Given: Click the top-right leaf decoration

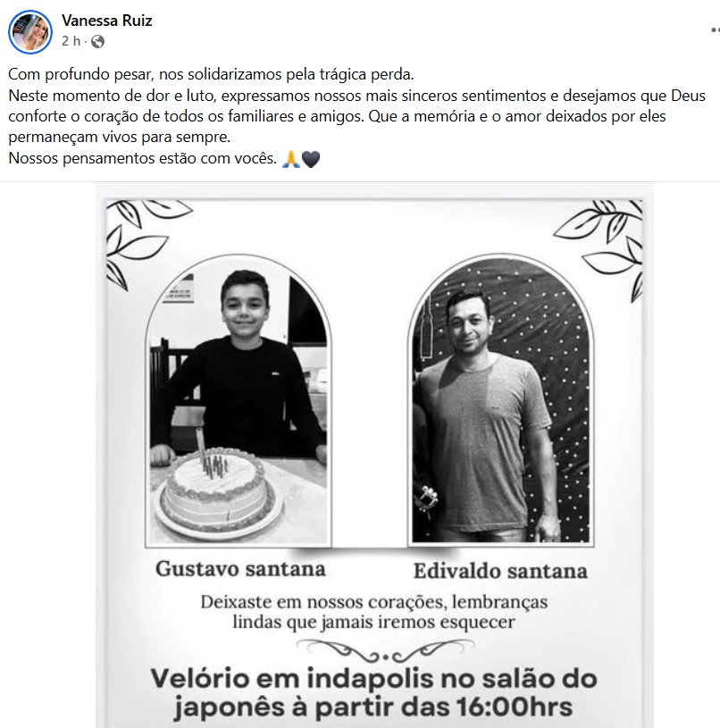Looking at the screenshot, I should tap(599, 249).
